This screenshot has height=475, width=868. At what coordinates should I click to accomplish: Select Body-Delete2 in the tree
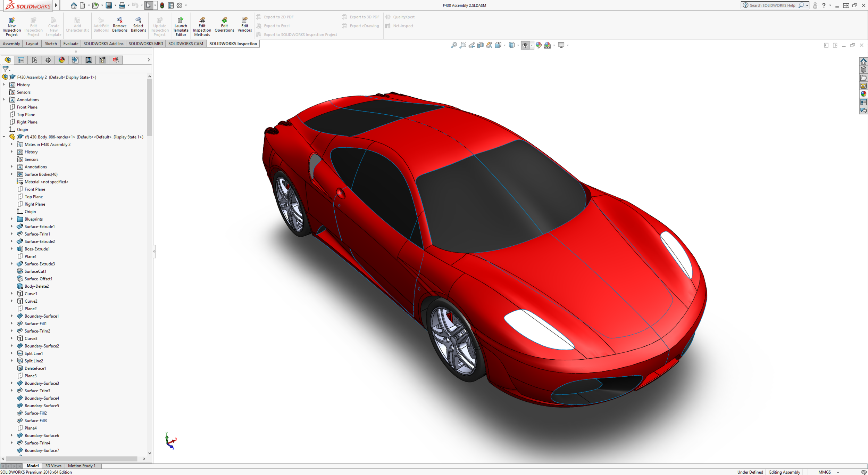(x=36, y=286)
